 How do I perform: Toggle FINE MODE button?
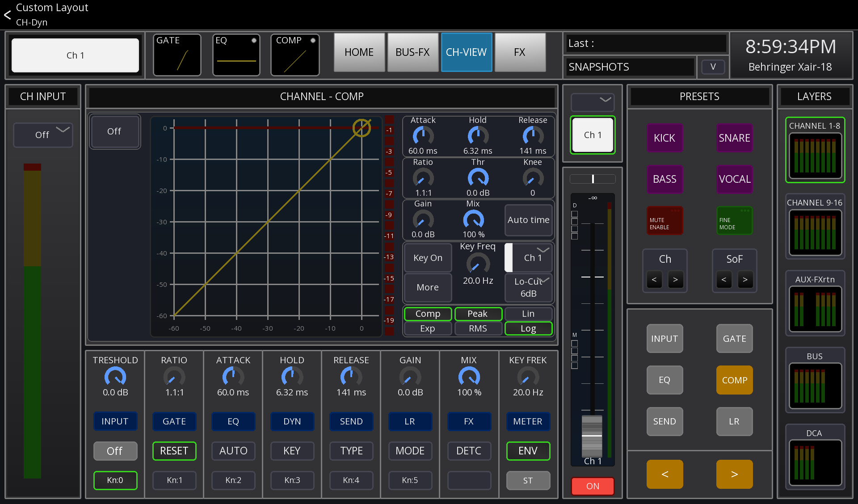(734, 220)
